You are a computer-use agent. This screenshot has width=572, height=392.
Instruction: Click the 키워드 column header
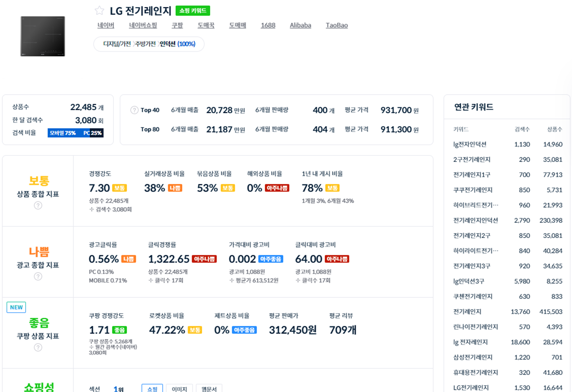(x=461, y=129)
